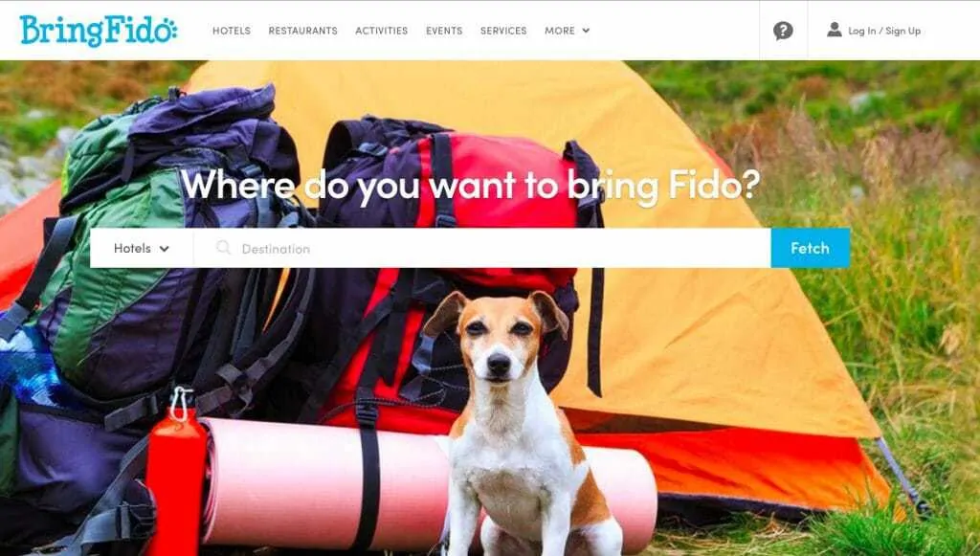Expand the chevron next to MORE
This screenshot has width=980, height=556.
(586, 30)
